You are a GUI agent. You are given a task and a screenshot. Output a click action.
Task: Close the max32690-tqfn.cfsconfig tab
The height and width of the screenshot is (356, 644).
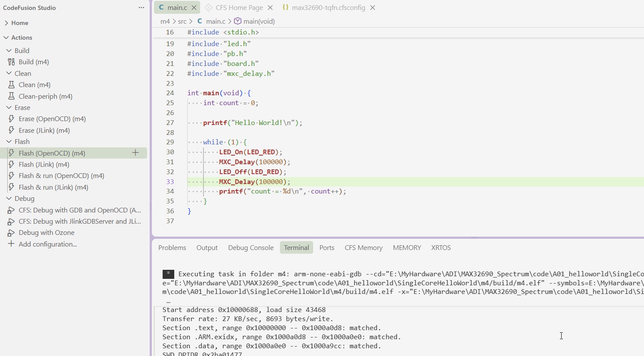click(373, 8)
